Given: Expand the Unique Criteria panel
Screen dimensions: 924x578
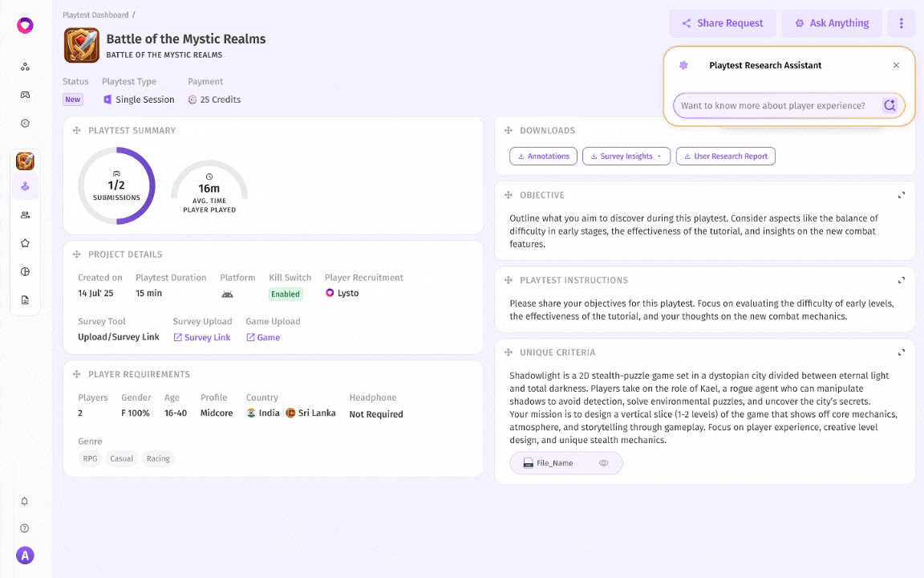Looking at the screenshot, I should point(901,352).
